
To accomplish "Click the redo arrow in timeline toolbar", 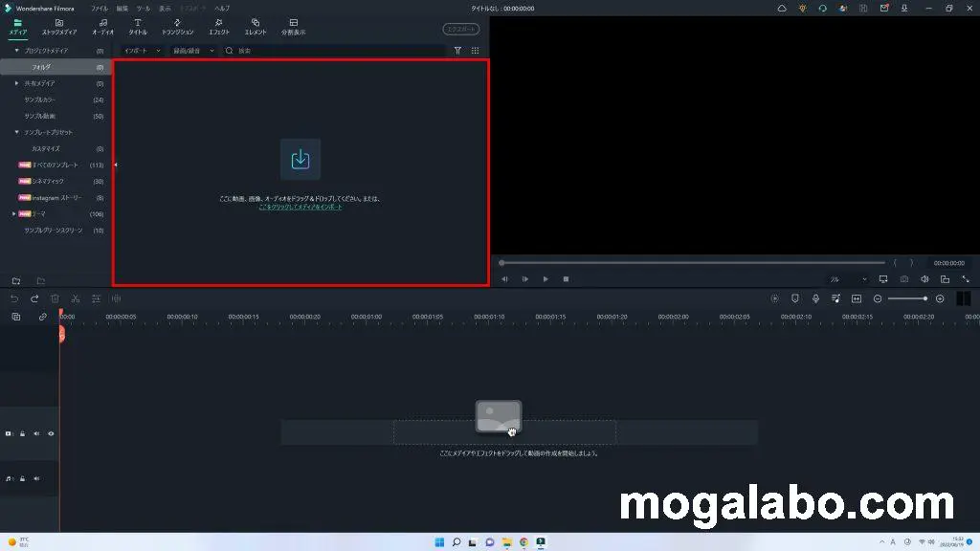I will click(34, 298).
